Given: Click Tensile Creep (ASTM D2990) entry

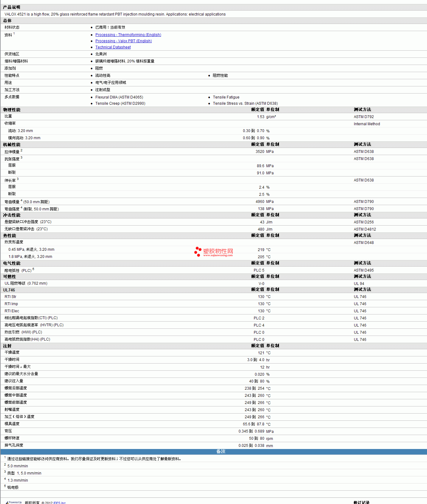Looking at the screenshot, I should point(120,103).
